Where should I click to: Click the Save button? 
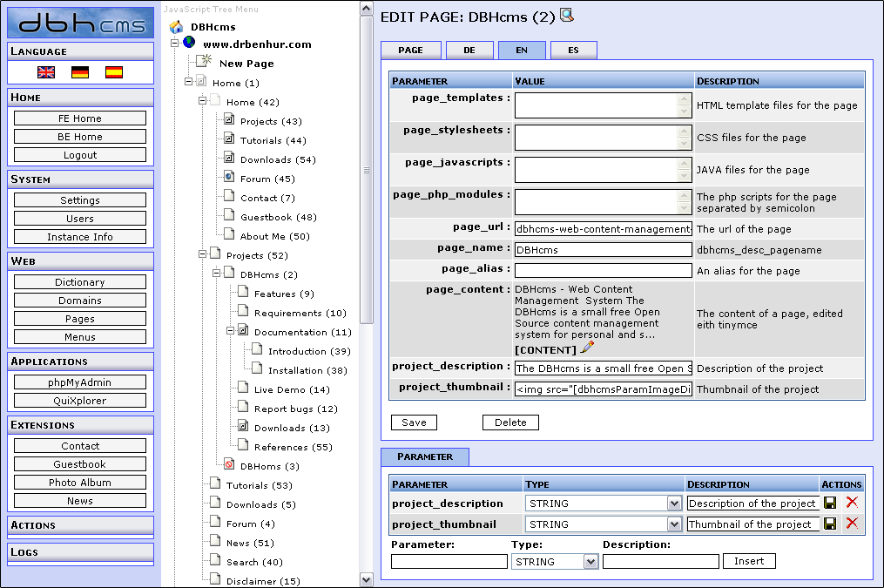(414, 422)
